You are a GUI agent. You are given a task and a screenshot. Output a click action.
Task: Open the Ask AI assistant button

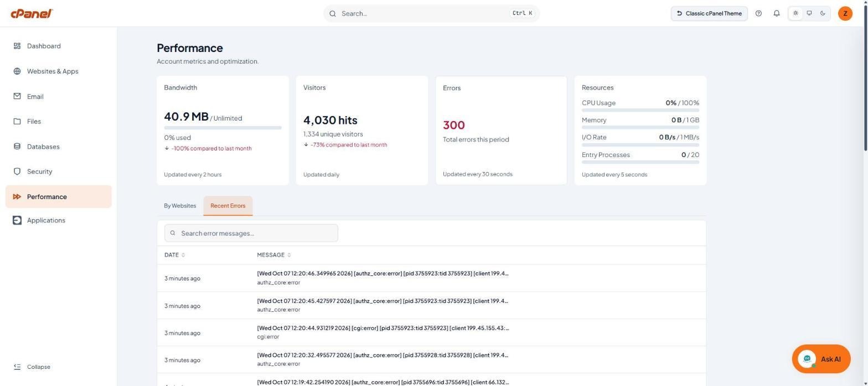821,359
